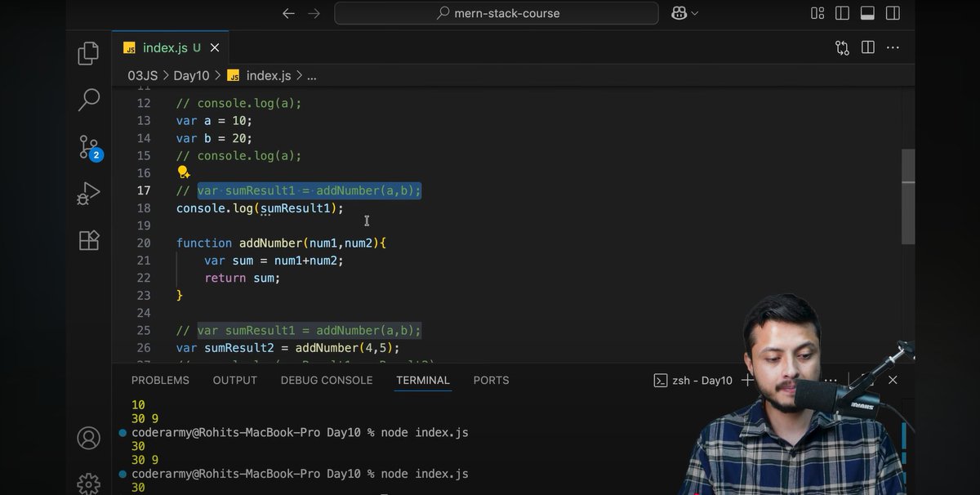Image resolution: width=980 pixels, height=495 pixels.
Task: Click 'function addNumber(num1,num2){' code line
Action: point(282,243)
